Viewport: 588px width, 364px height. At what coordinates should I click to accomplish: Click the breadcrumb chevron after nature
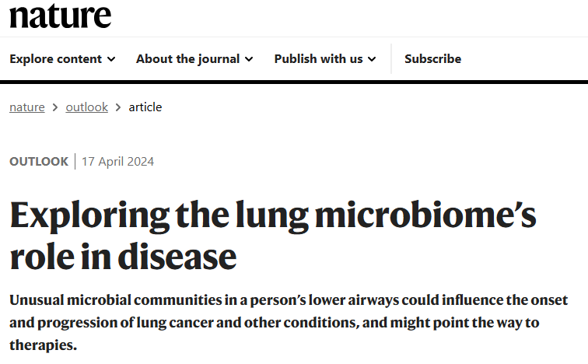[55, 107]
